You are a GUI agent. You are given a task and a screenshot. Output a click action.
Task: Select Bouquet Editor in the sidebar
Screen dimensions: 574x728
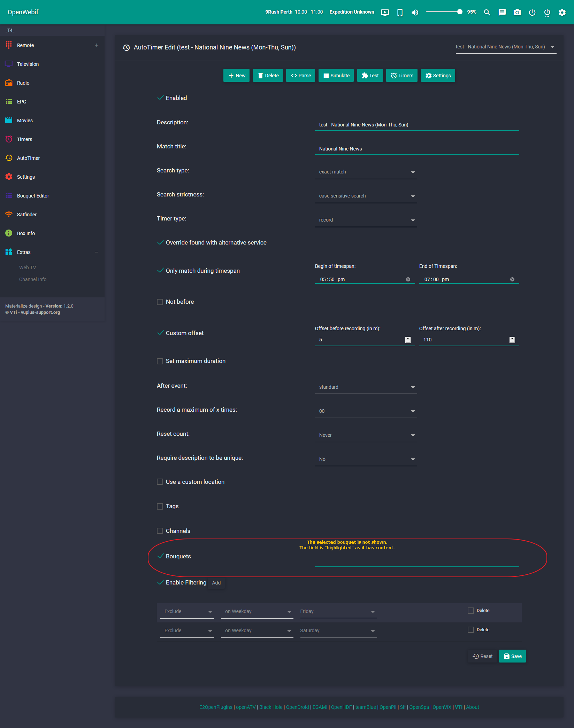pos(33,195)
